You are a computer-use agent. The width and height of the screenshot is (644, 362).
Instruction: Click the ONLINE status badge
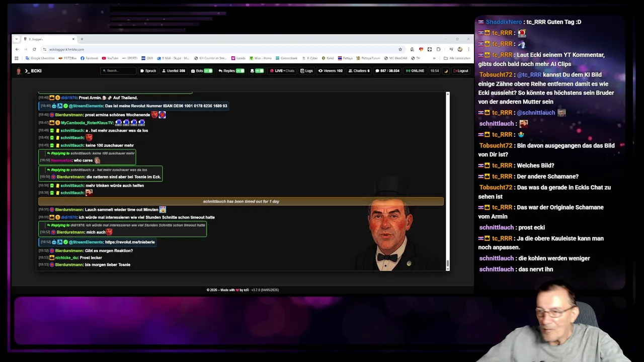pyautogui.click(x=415, y=71)
